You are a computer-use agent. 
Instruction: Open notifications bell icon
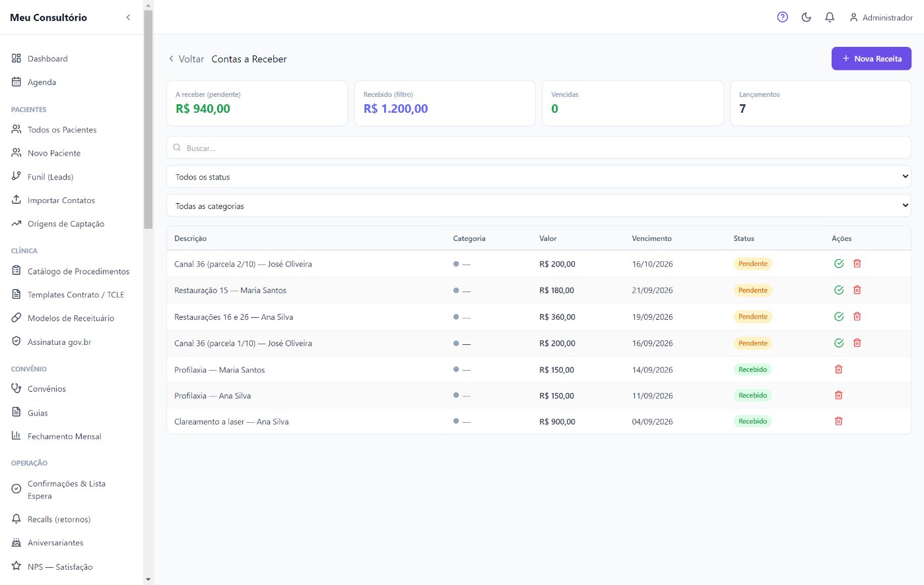pos(830,17)
